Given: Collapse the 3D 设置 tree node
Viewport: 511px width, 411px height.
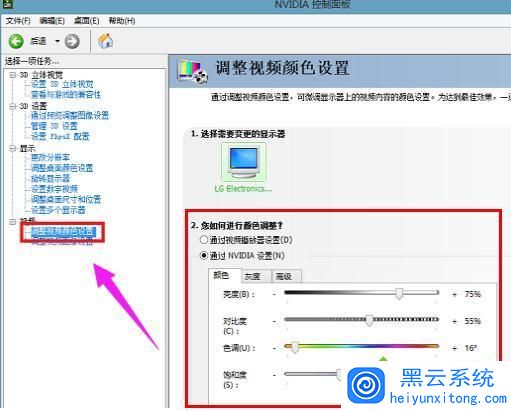Looking at the screenshot, I should 13,106.
